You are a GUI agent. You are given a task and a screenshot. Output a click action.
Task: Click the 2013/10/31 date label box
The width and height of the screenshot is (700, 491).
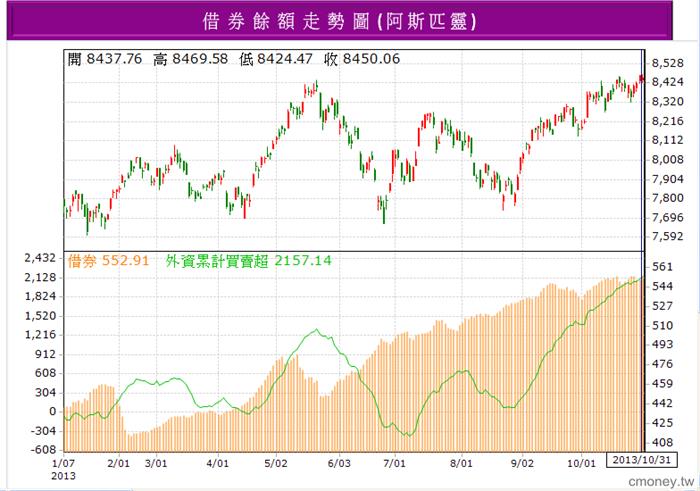pos(642,460)
